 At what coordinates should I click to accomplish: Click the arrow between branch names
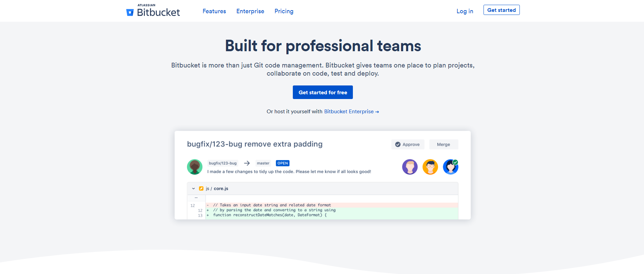pyautogui.click(x=247, y=163)
